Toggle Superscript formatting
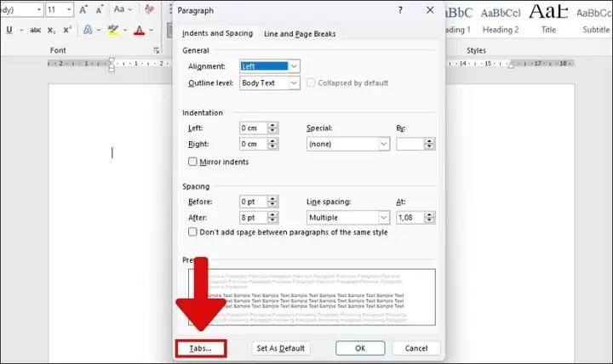The height and width of the screenshot is (364, 613). pos(67,30)
